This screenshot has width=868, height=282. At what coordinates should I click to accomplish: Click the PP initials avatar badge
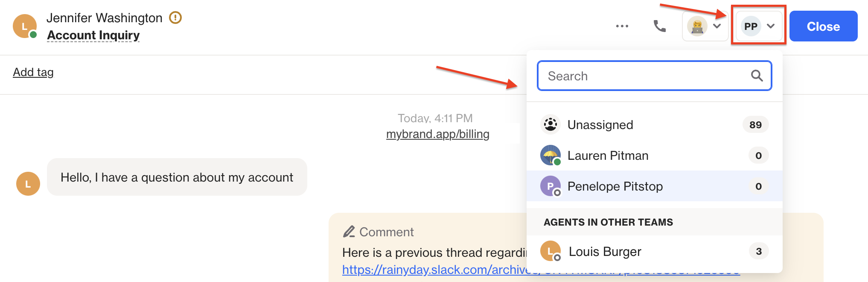pos(751,26)
